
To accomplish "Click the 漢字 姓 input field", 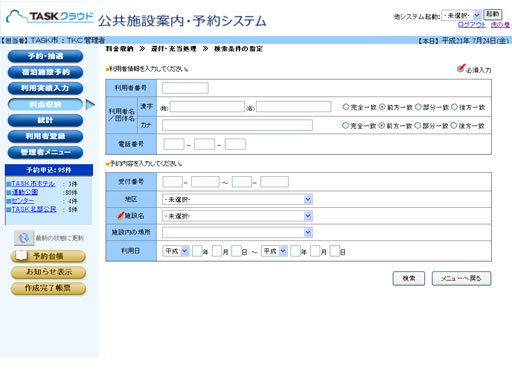I will coord(207,107).
